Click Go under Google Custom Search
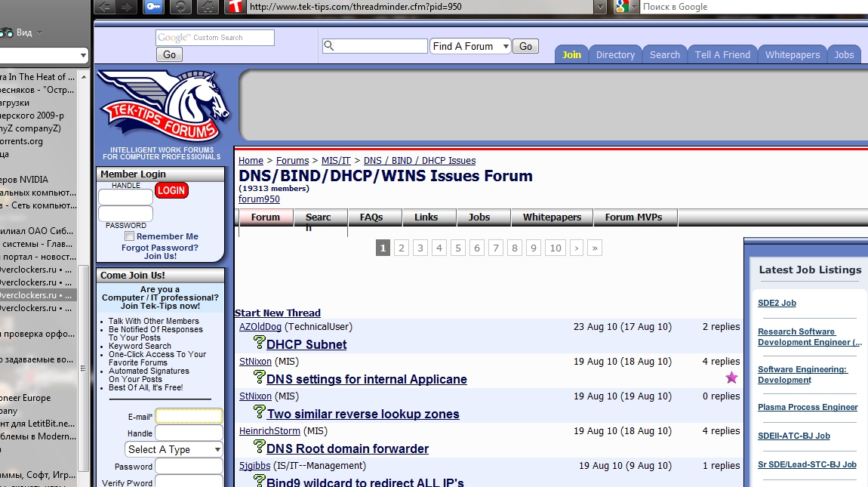Image resolution: width=868 pixels, height=487 pixels. pos(169,54)
